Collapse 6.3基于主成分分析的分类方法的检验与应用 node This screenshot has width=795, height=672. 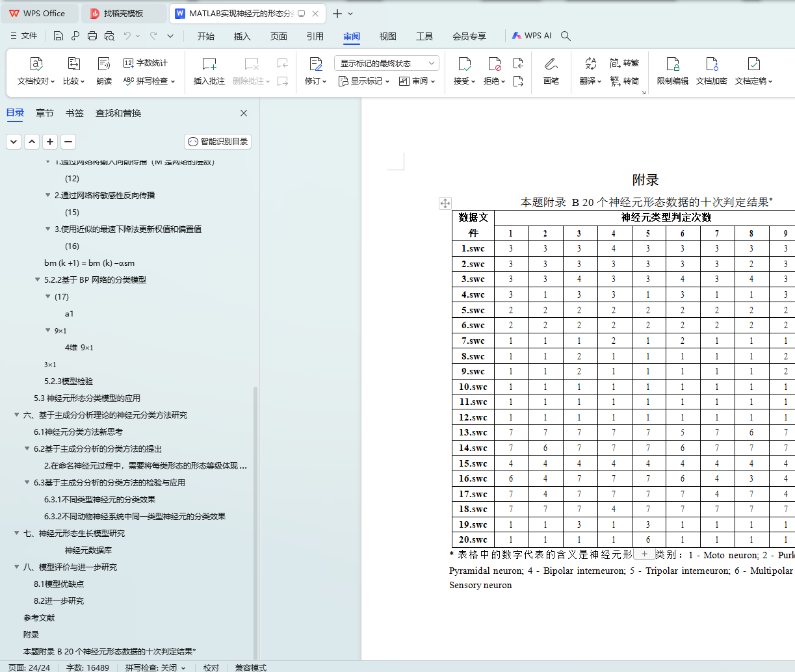tap(27, 483)
